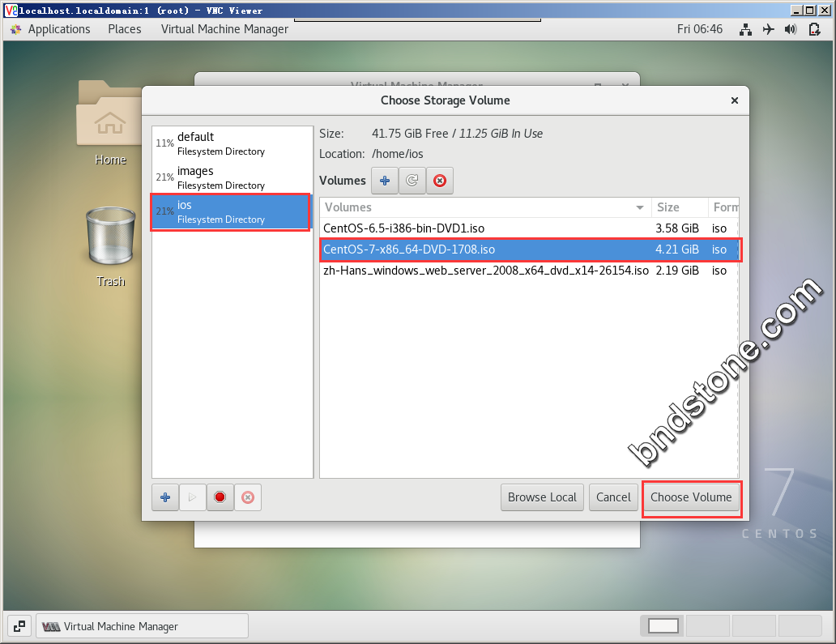
Task: Maximize the VNC Viewer window
Action: point(810,11)
